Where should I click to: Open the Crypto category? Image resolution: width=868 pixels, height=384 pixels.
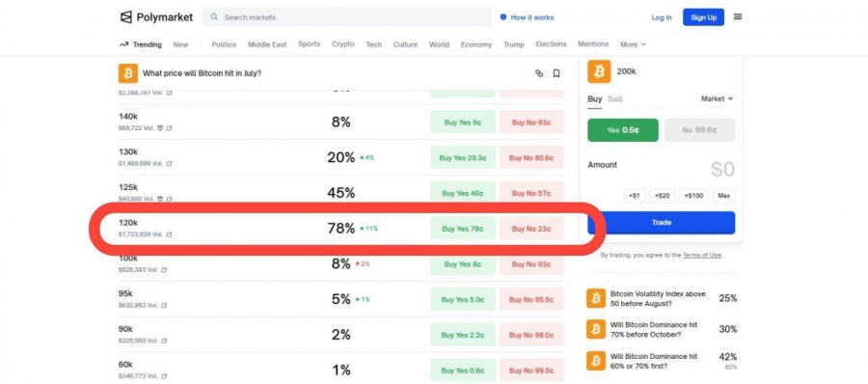(x=343, y=44)
